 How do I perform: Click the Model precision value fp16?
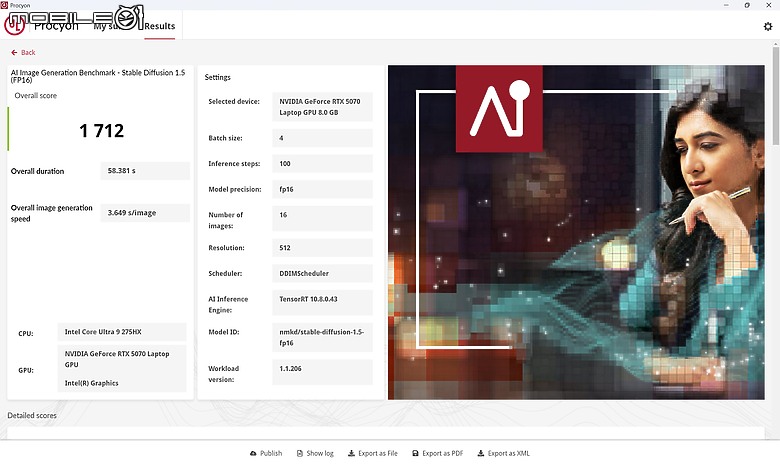[322, 189]
